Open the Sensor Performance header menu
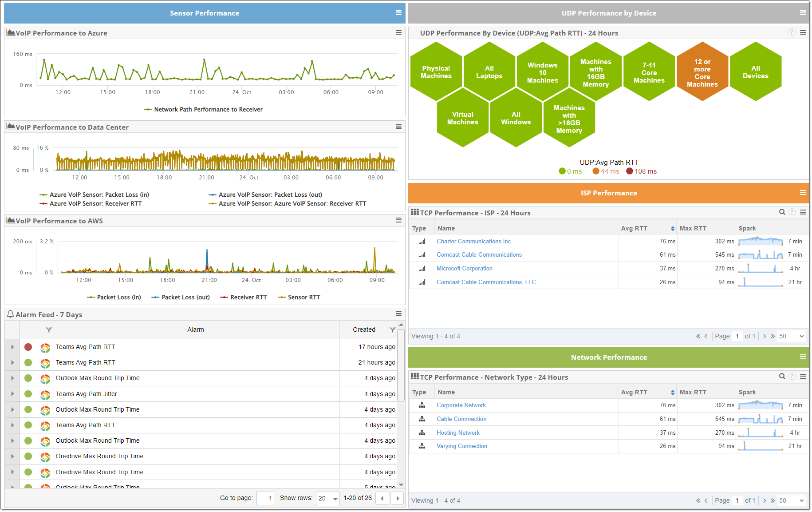 (398, 13)
